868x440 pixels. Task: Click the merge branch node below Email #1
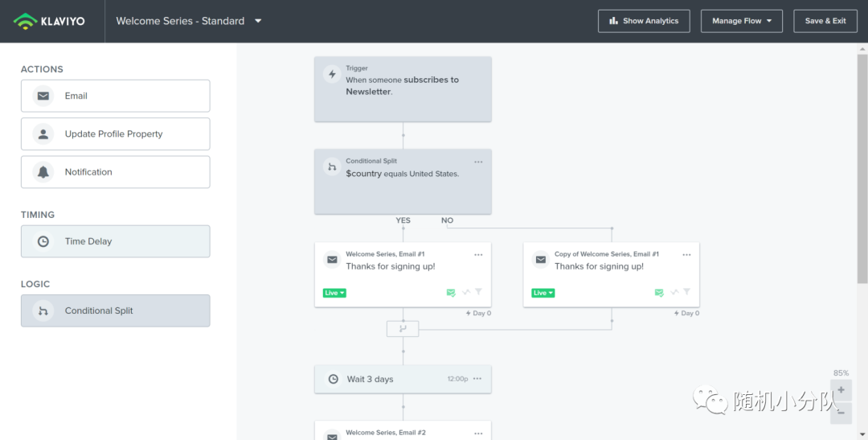point(403,329)
